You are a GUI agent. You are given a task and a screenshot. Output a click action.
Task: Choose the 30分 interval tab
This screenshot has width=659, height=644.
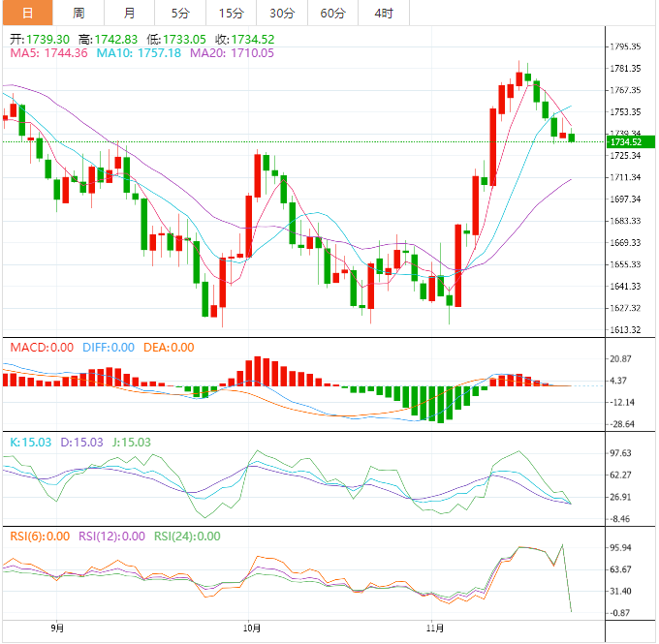click(282, 13)
